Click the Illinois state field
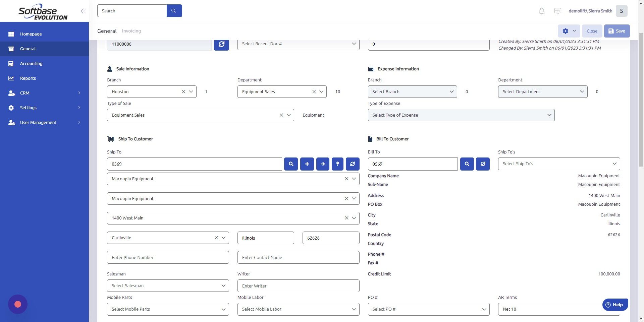Viewport: 644px width, 322px height. click(266, 238)
